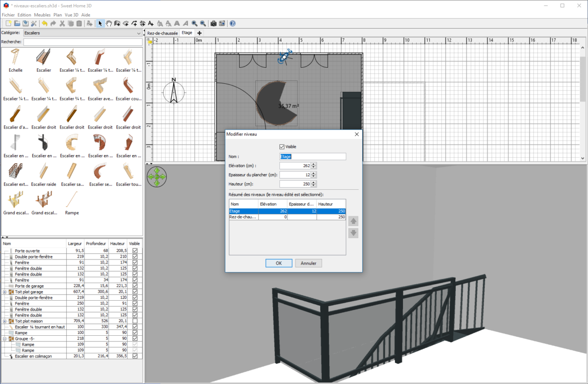This screenshot has height=384, width=588.
Task: Expand the Toit plat garage entry
Action: pyautogui.click(x=5, y=292)
